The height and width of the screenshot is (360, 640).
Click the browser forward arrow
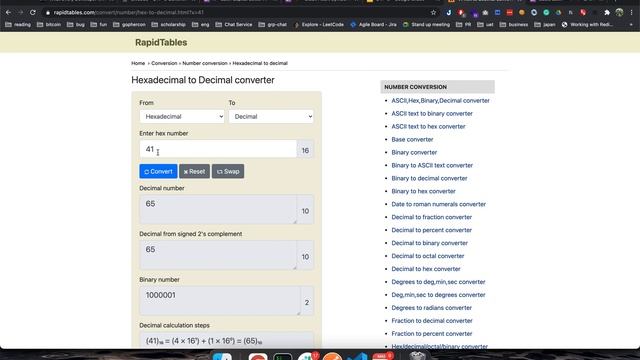click(x=20, y=13)
